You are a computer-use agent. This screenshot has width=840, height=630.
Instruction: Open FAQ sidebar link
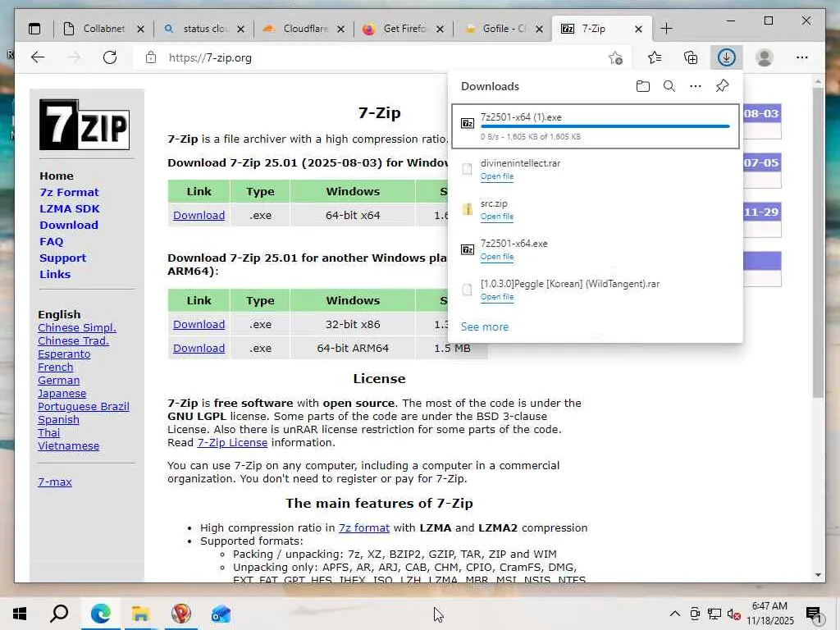(51, 242)
